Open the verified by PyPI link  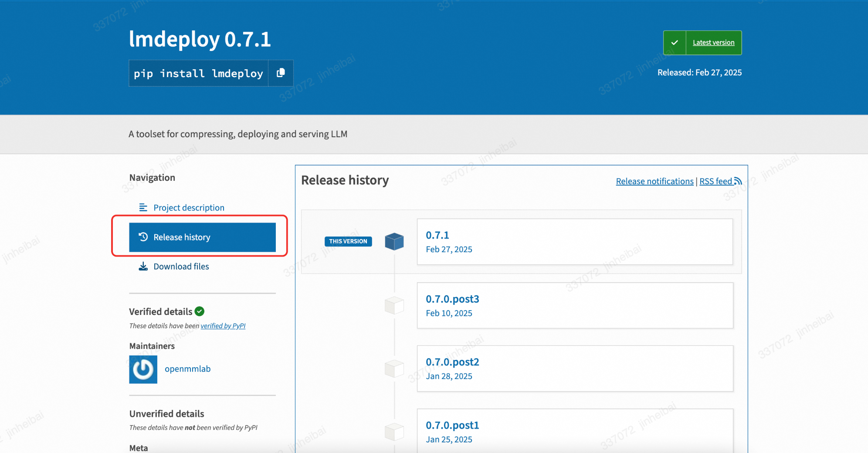click(223, 326)
